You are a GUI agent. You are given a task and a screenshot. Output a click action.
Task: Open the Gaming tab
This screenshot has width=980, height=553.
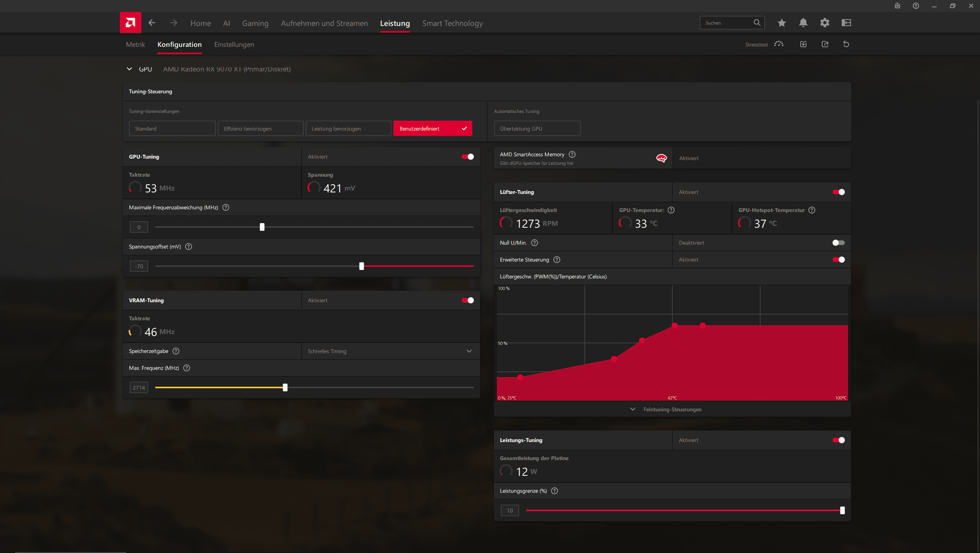pos(255,23)
